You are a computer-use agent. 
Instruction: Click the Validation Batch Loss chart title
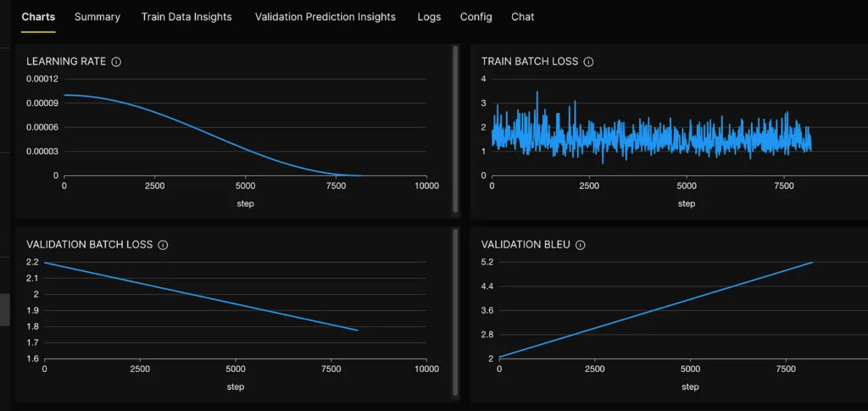[x=90, y=245]
